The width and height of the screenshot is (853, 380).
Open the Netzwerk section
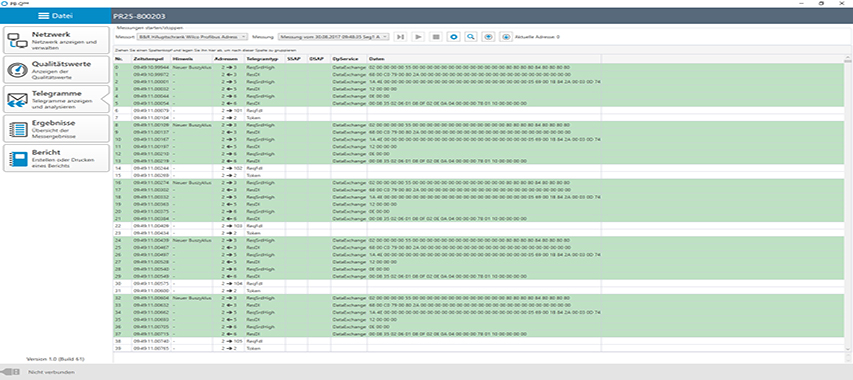coord(56,41)
